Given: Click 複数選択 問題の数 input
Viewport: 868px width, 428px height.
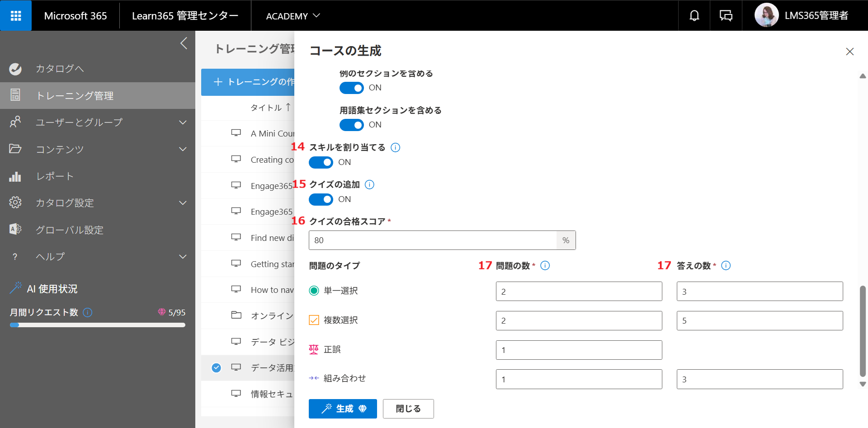Looking at the screenshot, I should pyautogui.click(x=579, y=320).
